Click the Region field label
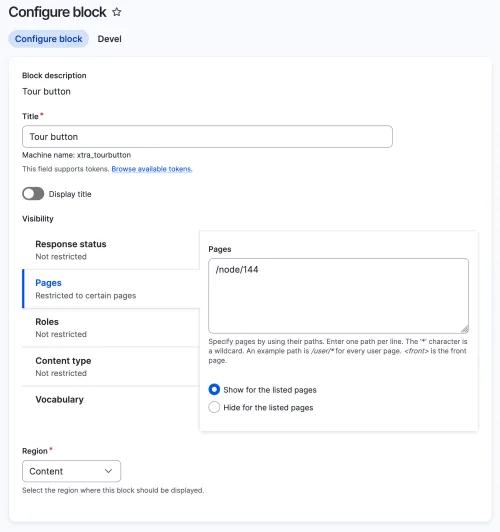The height and width of the screenshot is (532, 500). (35, 451)
